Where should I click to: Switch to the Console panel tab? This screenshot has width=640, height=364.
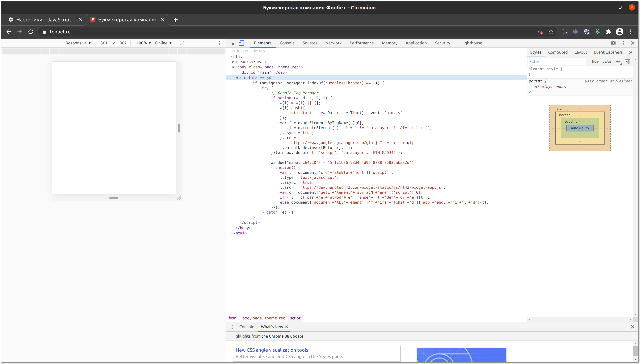coord(287,43)
